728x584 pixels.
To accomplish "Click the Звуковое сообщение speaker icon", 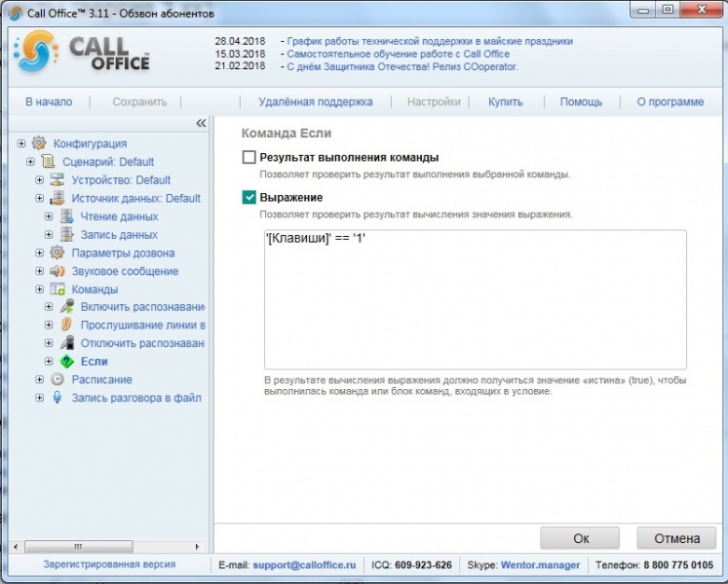I will [57, 270].
